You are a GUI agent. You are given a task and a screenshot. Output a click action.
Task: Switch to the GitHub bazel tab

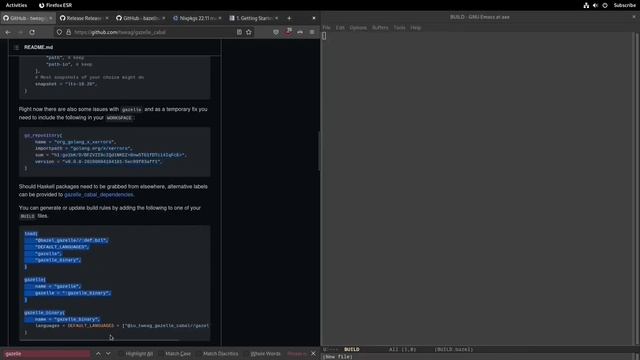(140, 18)
